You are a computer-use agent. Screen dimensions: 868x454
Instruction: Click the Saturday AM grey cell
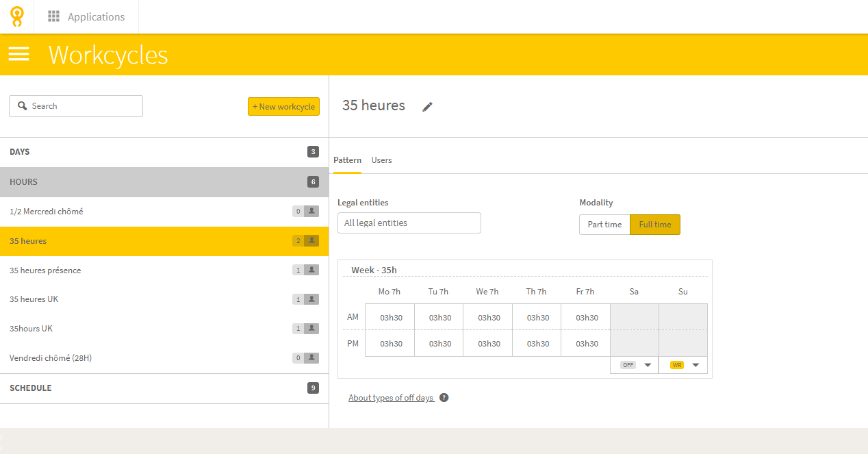click(x=635, y=317)
